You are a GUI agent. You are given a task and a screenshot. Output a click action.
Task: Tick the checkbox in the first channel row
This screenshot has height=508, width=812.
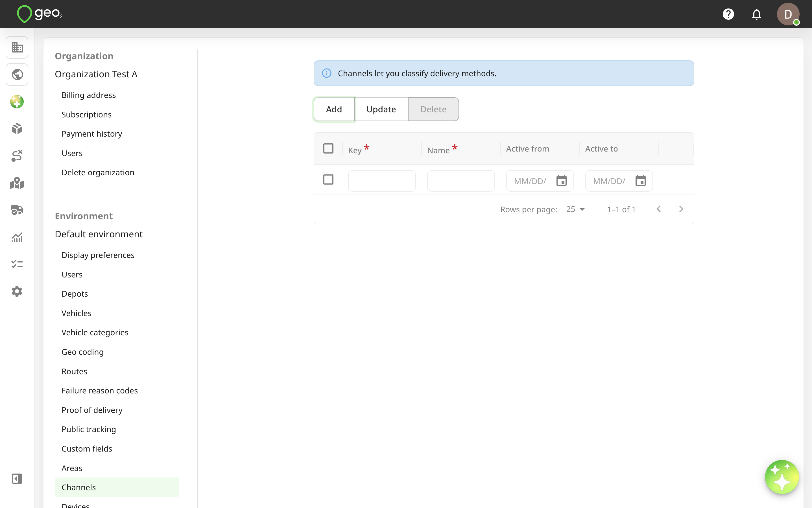tap(328, 179)
